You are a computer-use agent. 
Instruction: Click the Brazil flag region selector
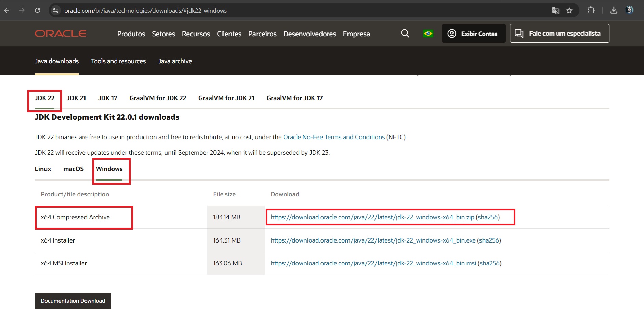(x=428, y=34)
